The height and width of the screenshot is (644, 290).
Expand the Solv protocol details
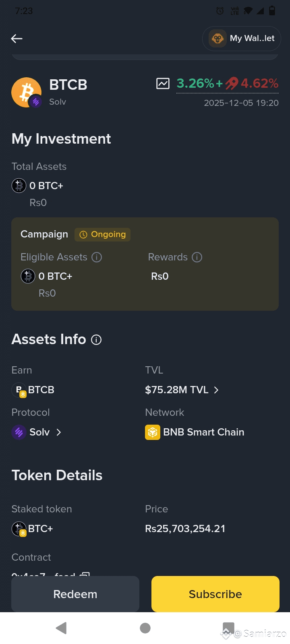click(x=59, y=432)
